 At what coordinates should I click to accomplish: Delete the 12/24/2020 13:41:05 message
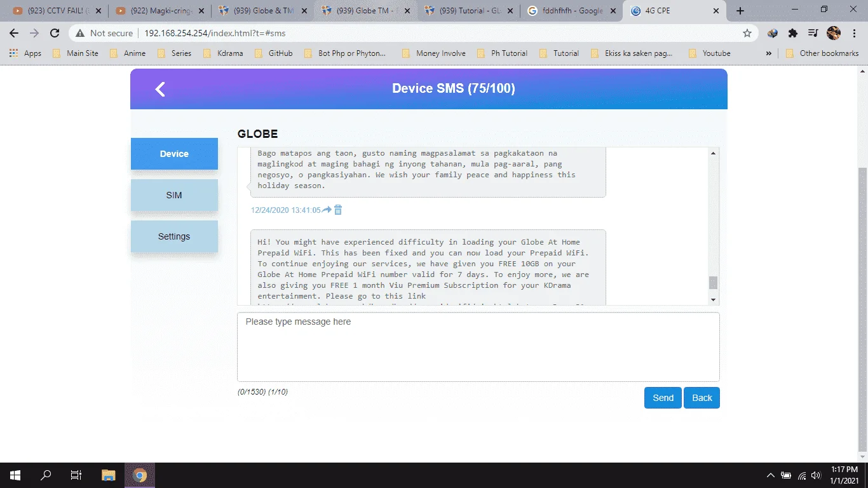tap(338, 210)
